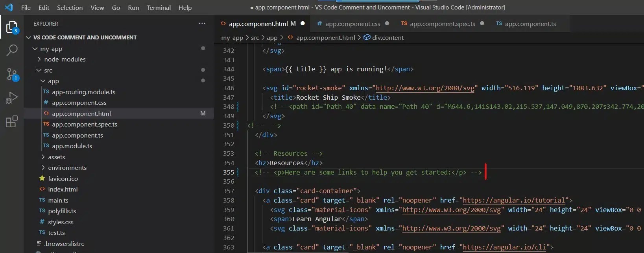Open the Run menu
The height and width of the screenshot is (253, 644).
coord(133,7)
